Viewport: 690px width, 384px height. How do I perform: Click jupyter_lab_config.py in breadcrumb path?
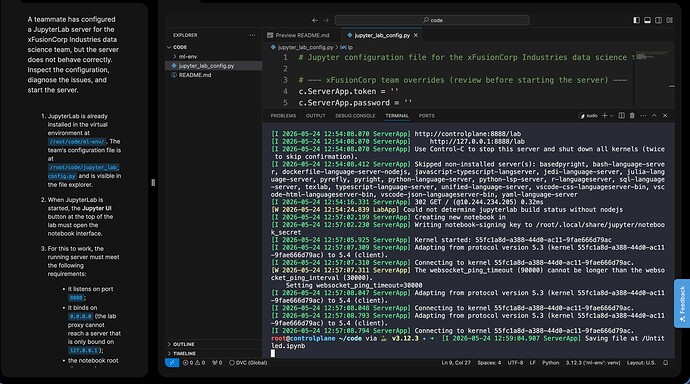[305, 47]
